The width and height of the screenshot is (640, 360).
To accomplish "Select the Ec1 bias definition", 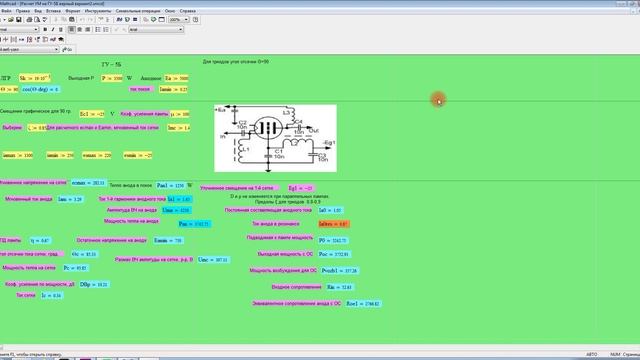I will click(92, 114).
